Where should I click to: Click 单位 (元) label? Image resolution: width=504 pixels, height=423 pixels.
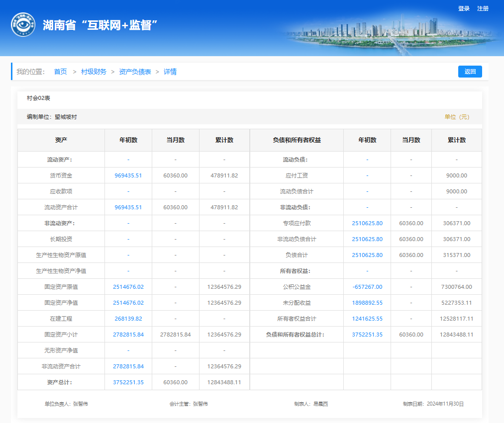click(457, 117)
